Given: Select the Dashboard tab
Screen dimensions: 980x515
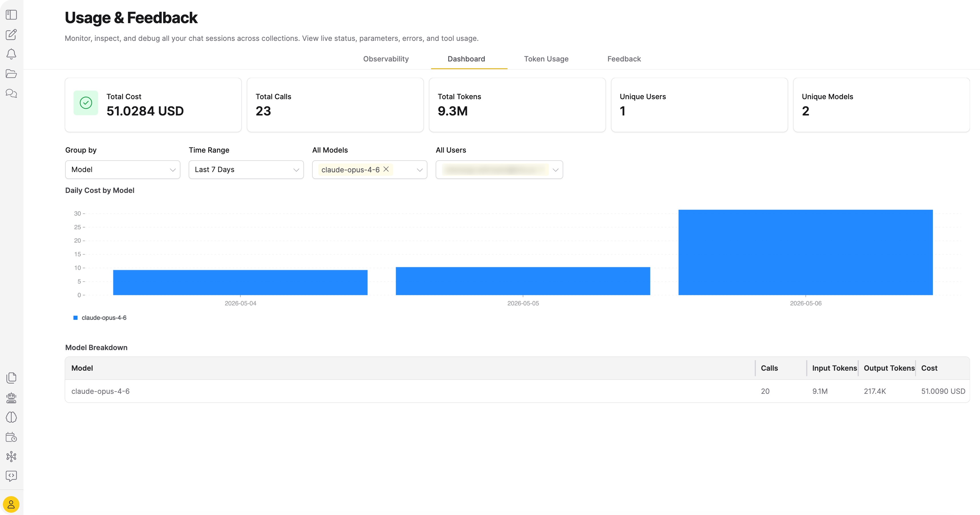Looking at the screenshot, I should click(x=466, y=59).
